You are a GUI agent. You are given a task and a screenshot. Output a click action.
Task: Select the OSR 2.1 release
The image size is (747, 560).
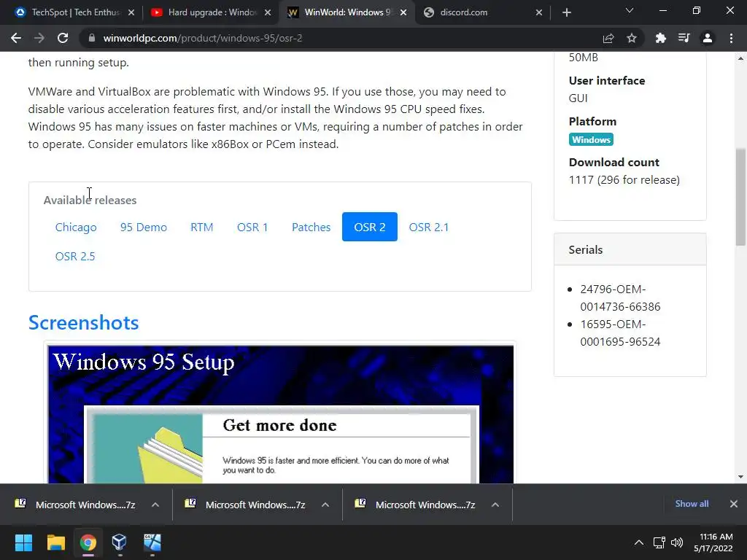click(x=429, y=227)
